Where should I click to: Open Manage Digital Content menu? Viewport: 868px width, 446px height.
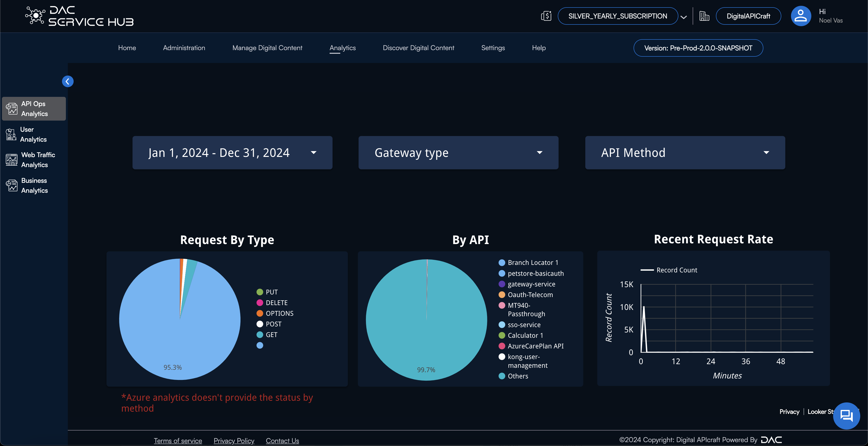[x=267, y=48]
